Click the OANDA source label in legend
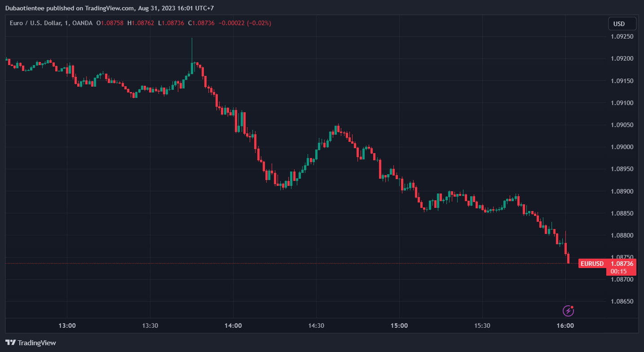The width and height of the screenshot is (644, 352). pyautogui.click(x=82, y=23)
